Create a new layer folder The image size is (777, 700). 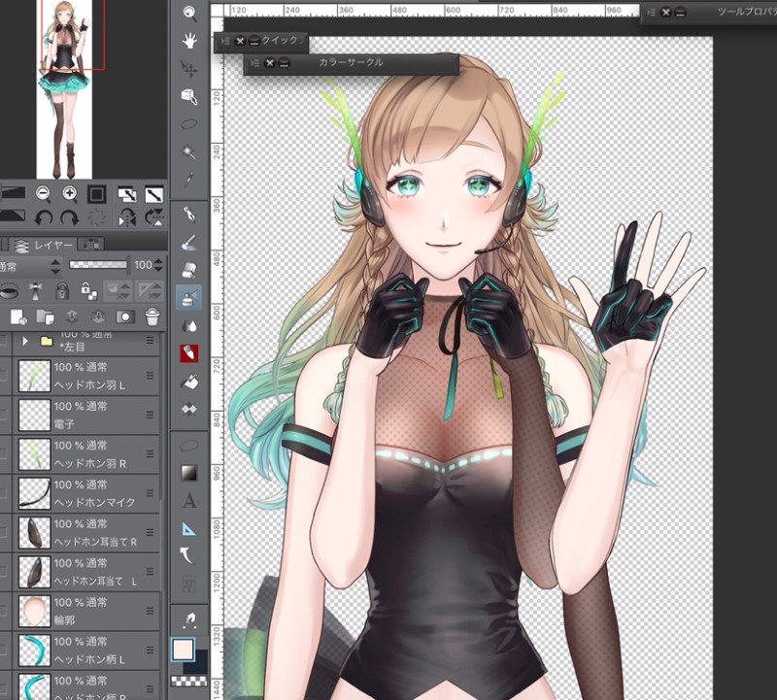pyautogui.click(x=45, y=317)
